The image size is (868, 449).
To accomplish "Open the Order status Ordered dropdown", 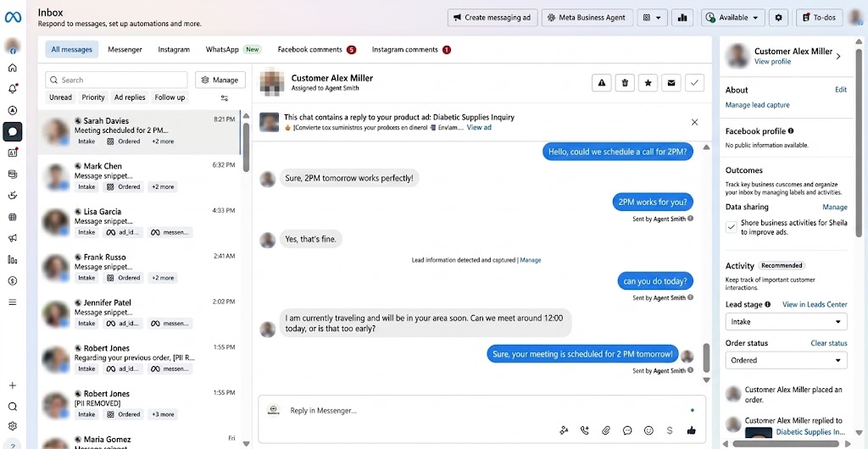I will click(786, 360).
